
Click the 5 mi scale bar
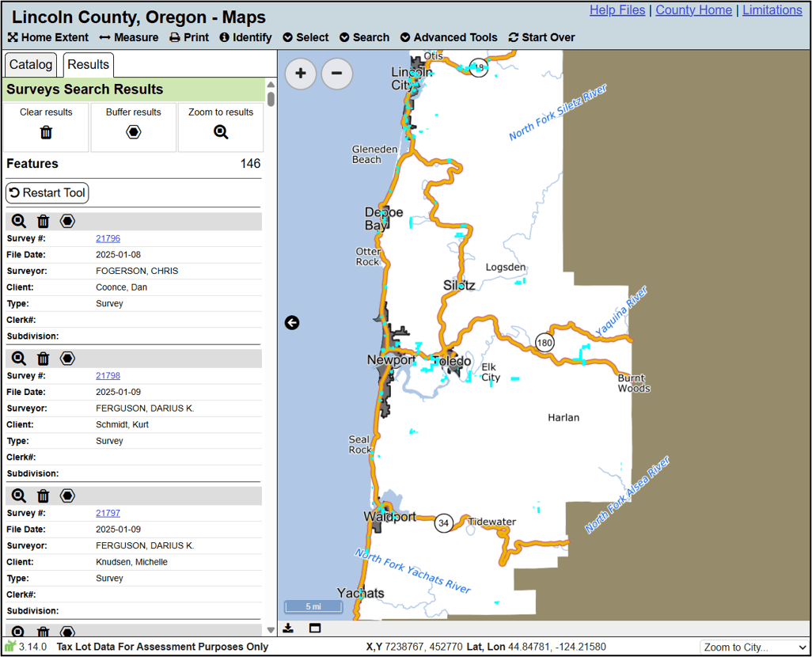(313, 606)
